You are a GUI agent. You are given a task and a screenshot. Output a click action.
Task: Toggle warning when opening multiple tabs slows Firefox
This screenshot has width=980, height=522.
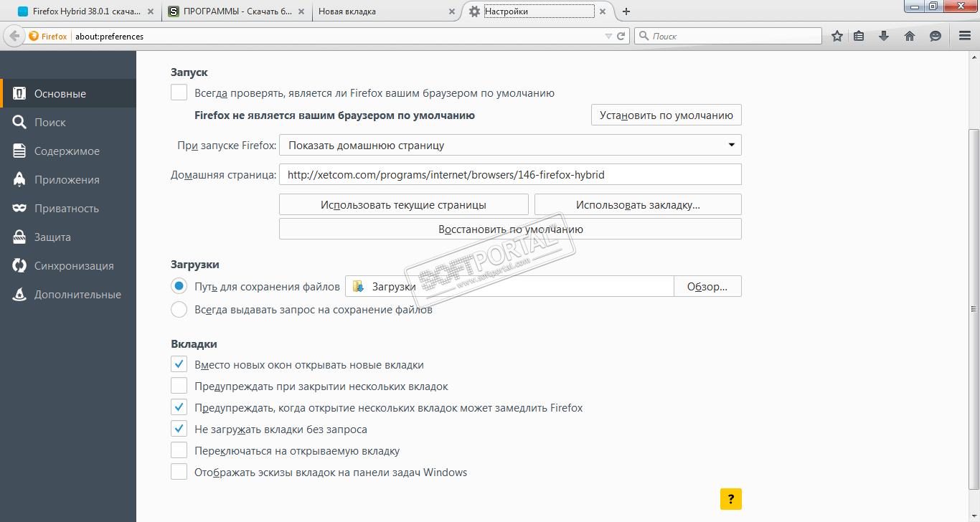tap(179, 407)
